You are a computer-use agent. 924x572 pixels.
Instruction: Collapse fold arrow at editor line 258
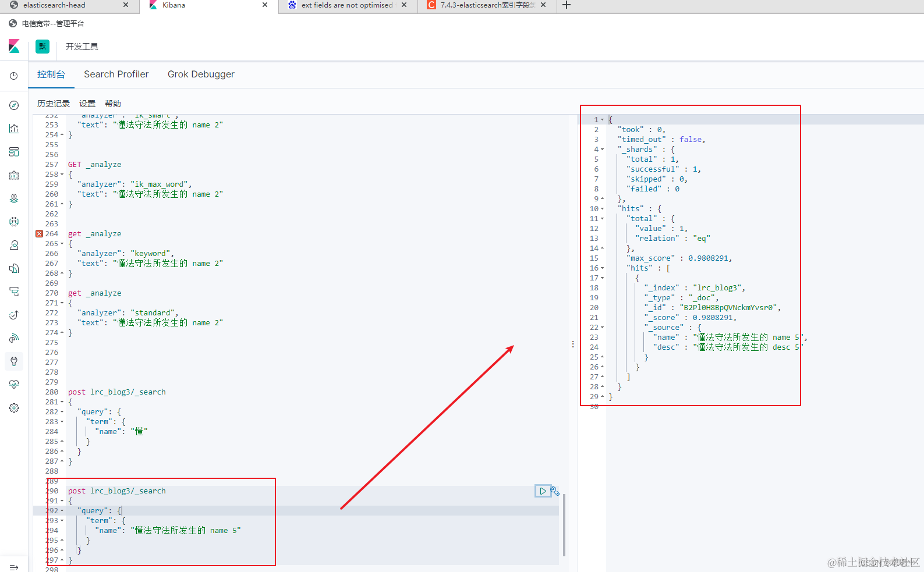tap(62, 175)
